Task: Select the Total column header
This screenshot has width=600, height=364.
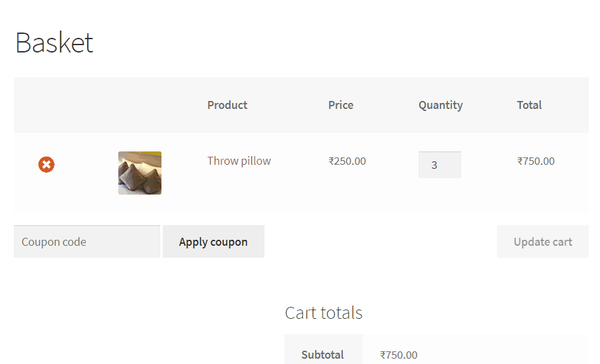Action: 529,105
